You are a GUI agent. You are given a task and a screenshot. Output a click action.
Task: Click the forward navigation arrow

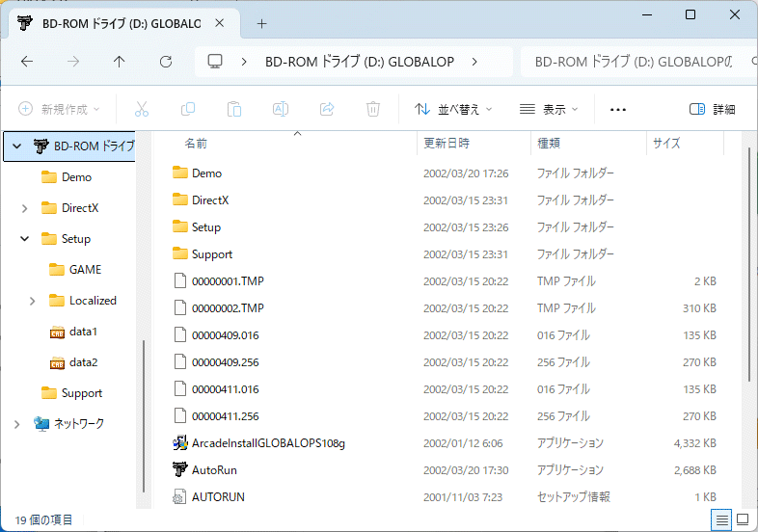coord(73,62)
